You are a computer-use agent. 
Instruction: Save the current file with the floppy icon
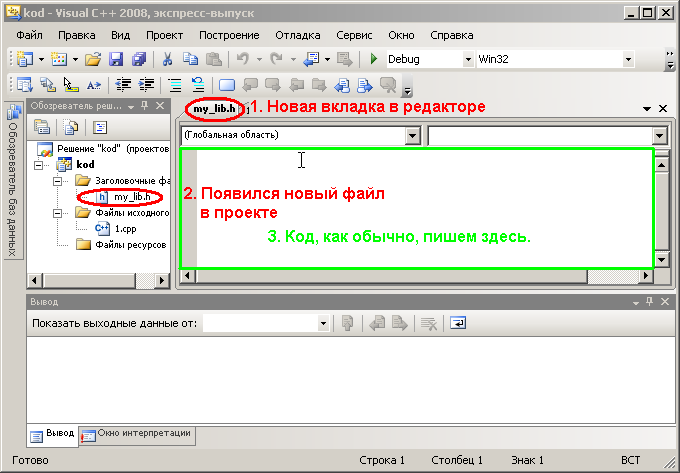(x=116, y=59)
